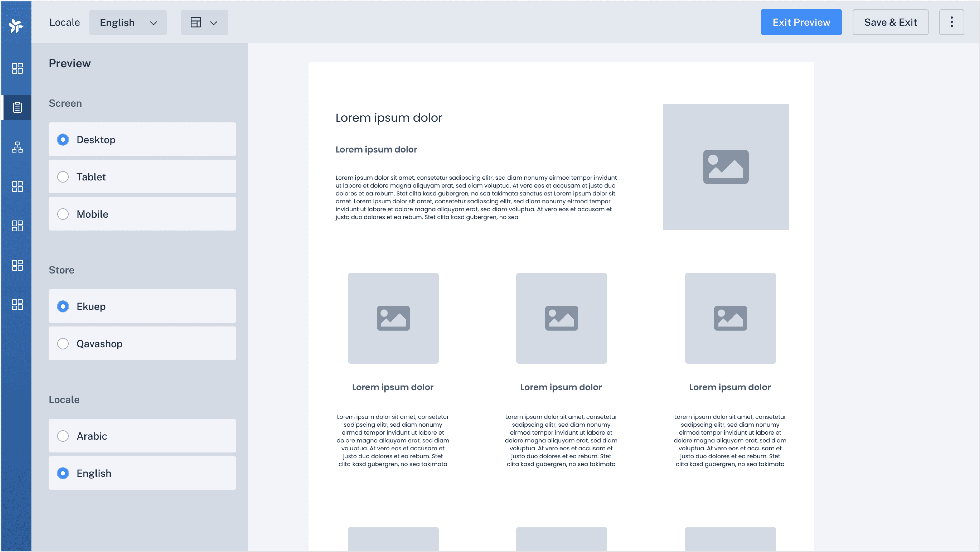Image resolution: width=980 pixels, height=552 pixels.
Task: Click the app logo in the sidebar
Action: click(x=16, y=25)
